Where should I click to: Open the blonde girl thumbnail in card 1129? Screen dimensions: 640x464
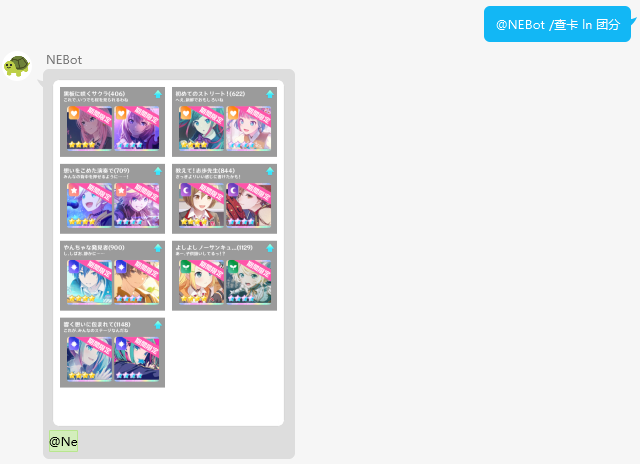pyautogui.click(x=201, y=282)
